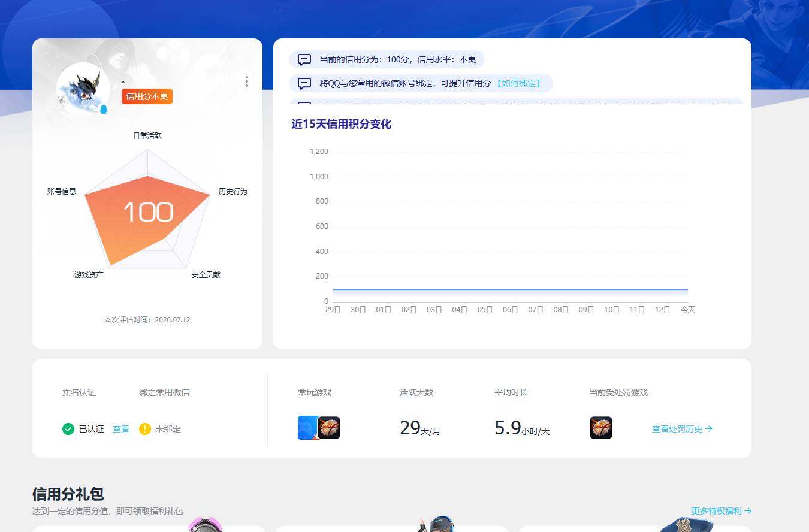Viewport: 809px width, 532px height.
Task: Click the 06日 label on chart axis
Action: (x=511, y=310)
